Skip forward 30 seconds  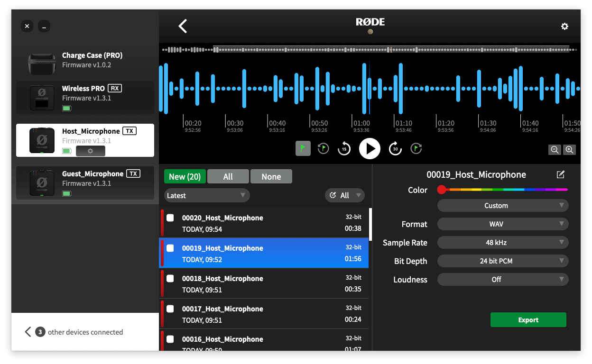tap(395, 148)
